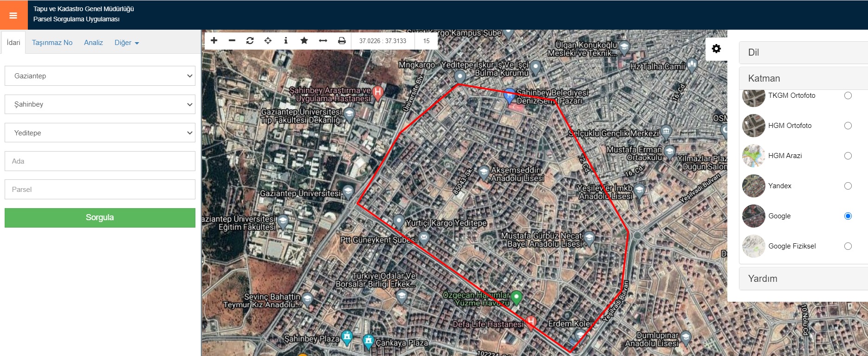Click the Şahinbey Araştırma Hastanesi hospital marker
Viewport: 868px width, 356px height.
378,92
